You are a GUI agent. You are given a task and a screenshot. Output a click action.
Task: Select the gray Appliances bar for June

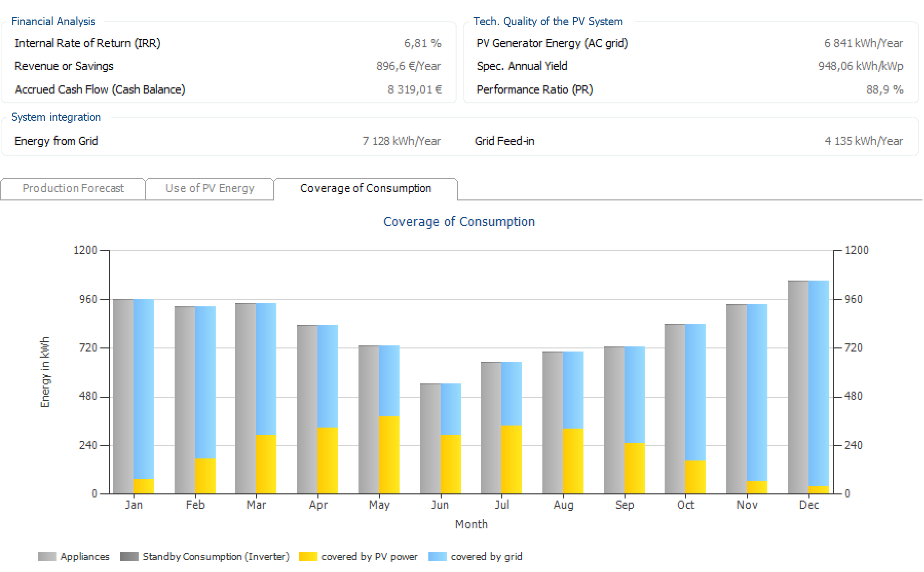tap(430, 438)
